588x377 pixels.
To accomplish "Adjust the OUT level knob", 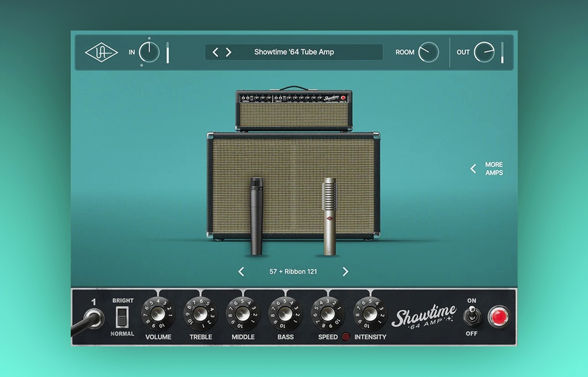I will coord(484,52).
